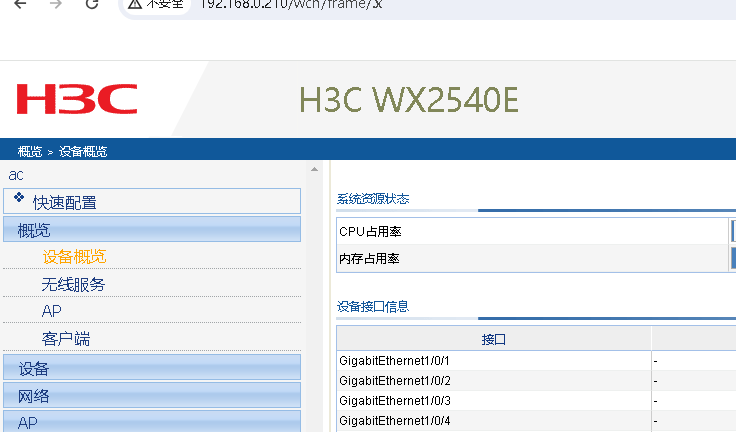The width and height of the screenshot is (736, 432).
Task: Click the not-secure warning triangle icon
Action: click(135, 4)
